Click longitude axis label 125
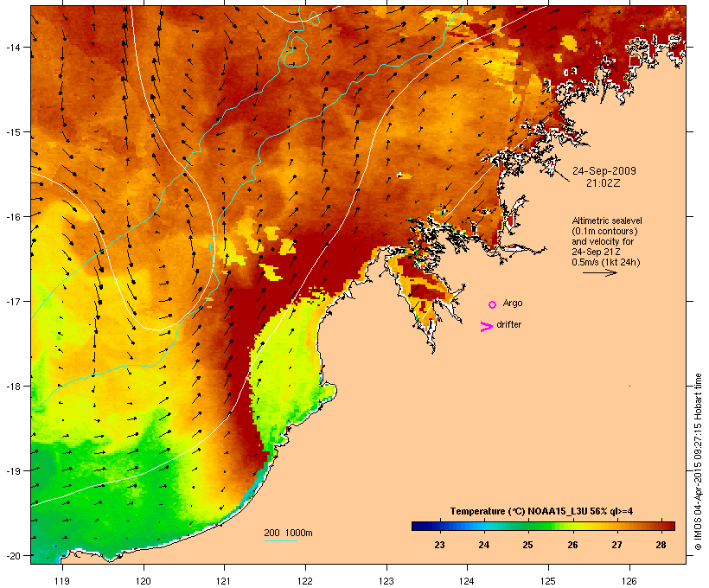The height and width of the screenshot is (588, 709). [548, 581]
